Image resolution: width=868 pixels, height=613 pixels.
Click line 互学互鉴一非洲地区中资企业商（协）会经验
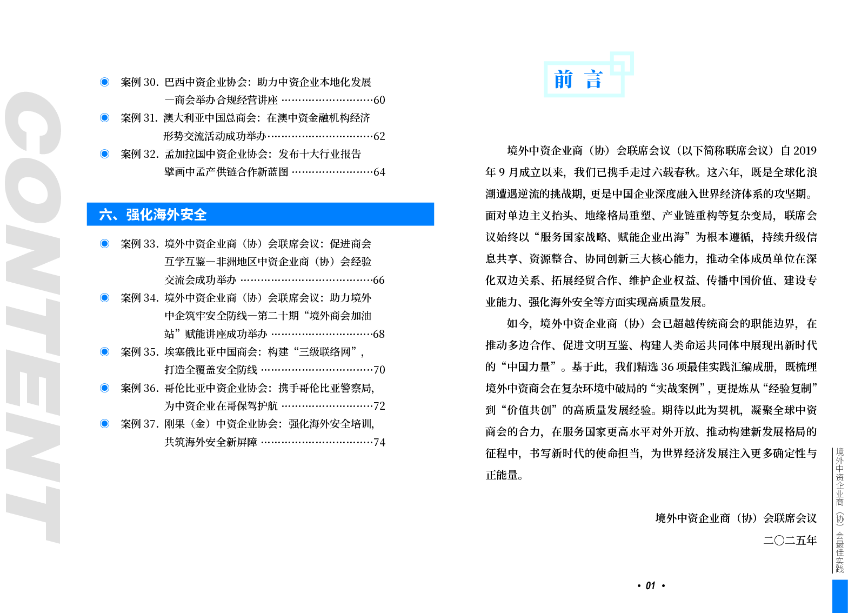(x=268, y=262)
